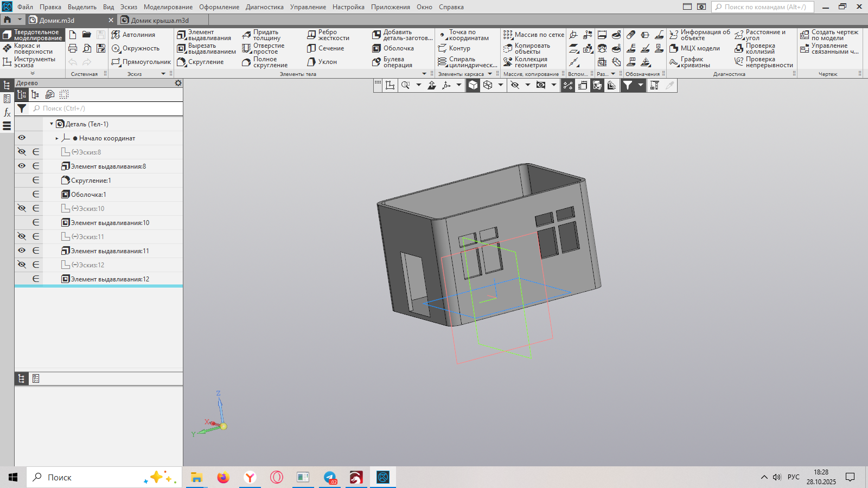
Task: Click the Булева операция tool
Action: click(x=393, y=62)
